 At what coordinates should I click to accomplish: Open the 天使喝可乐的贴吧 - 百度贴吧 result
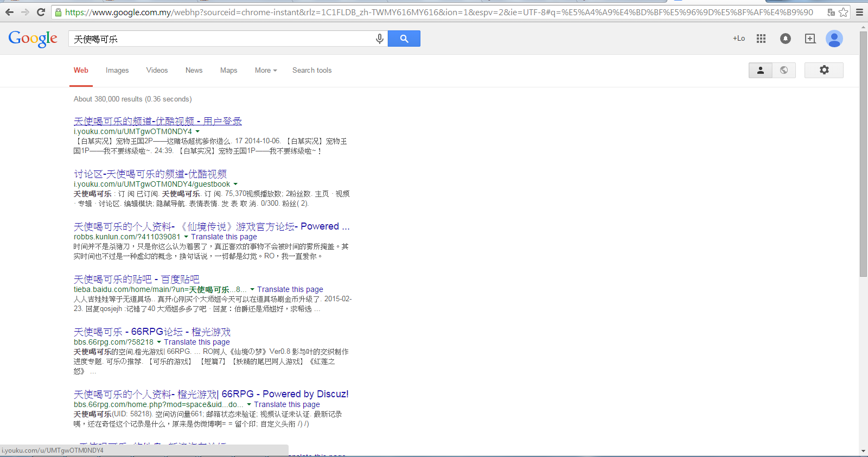point(137,279)
